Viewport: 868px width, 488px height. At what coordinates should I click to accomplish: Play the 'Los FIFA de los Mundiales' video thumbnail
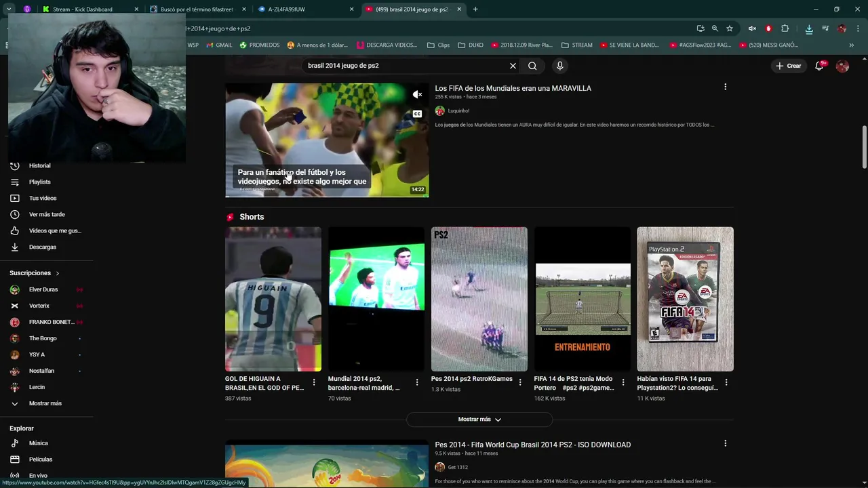[x=327, y=140]
